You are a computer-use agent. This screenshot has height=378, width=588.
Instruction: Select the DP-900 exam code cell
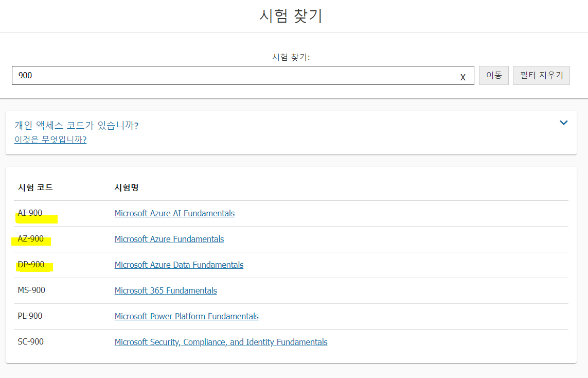(x=31, y=265)
